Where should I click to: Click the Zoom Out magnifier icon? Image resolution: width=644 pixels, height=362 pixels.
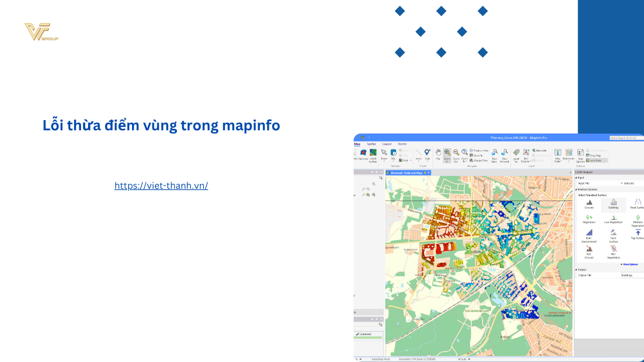pyautogui.click(x=456, y=154)
